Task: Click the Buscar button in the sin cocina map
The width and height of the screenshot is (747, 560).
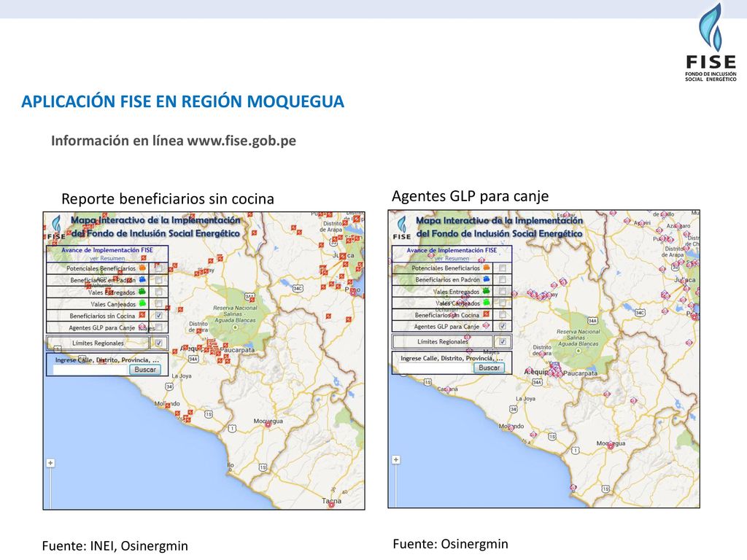Action: point(145,370)
